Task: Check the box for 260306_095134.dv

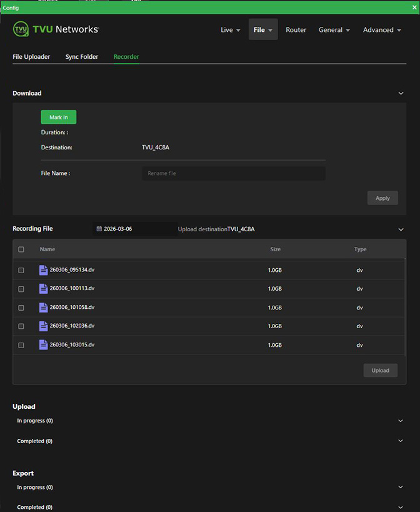Action: (21, 271)
